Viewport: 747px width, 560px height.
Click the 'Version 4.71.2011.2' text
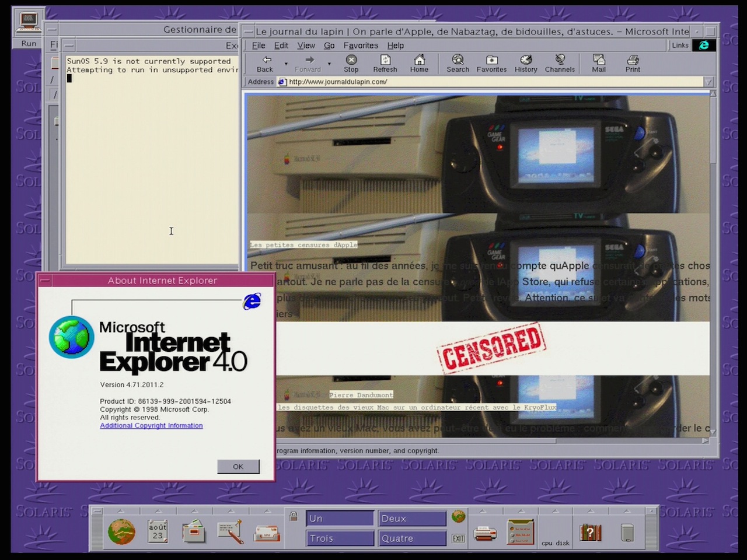pos(132,385)
